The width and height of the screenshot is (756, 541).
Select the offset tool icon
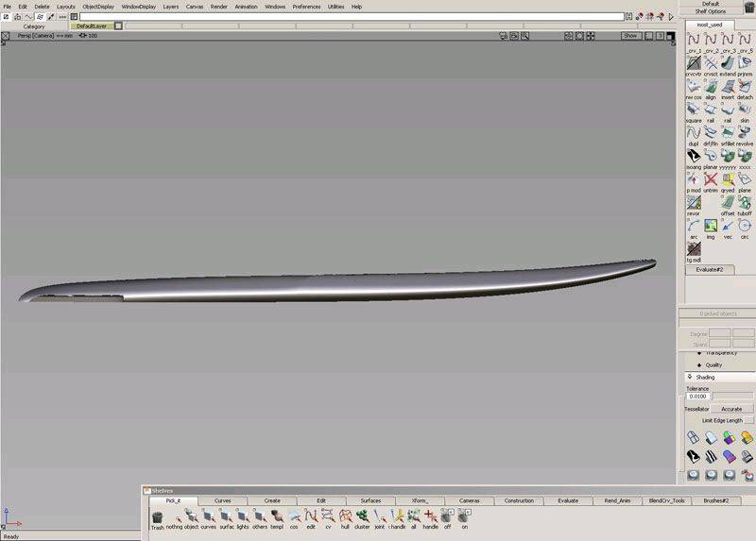[728, 203]
